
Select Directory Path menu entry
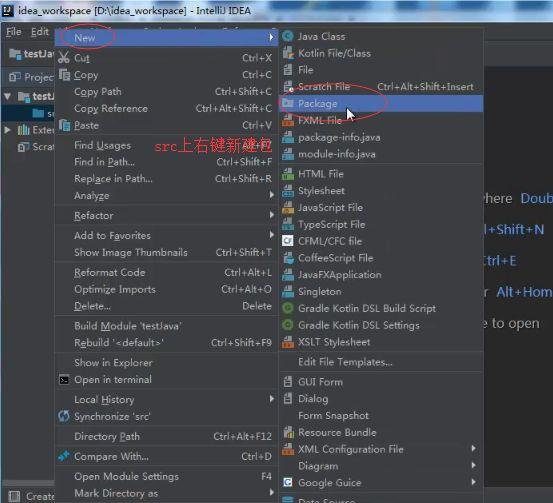[166, 436]
